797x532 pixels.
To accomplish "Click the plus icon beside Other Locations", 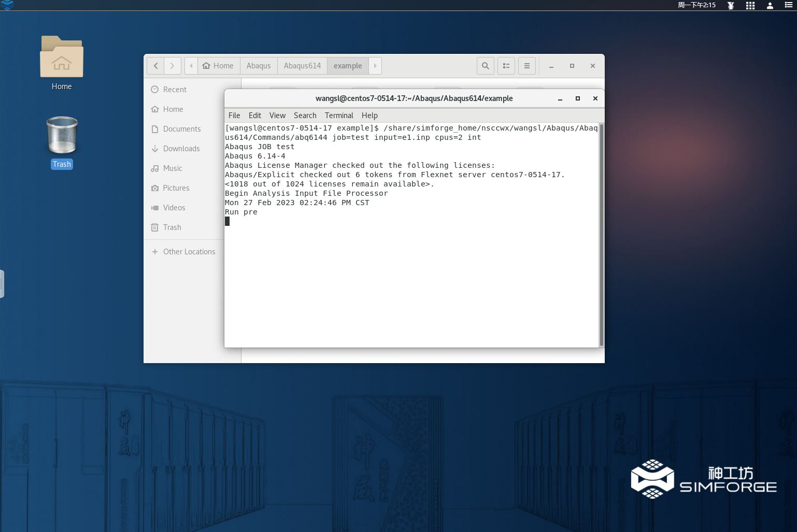I will (155, 252).
